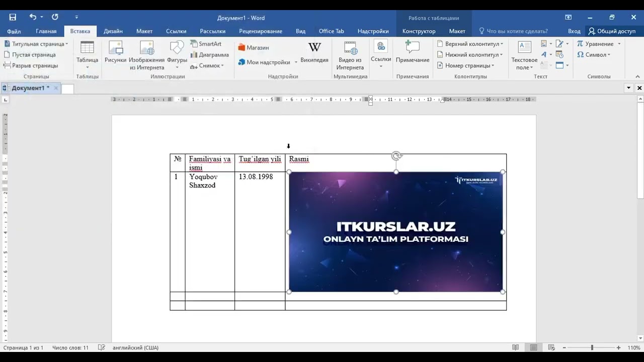The height and width of the screenshot is (362, 644).
Task: Click the signature line icon
Action: point(559,44)
